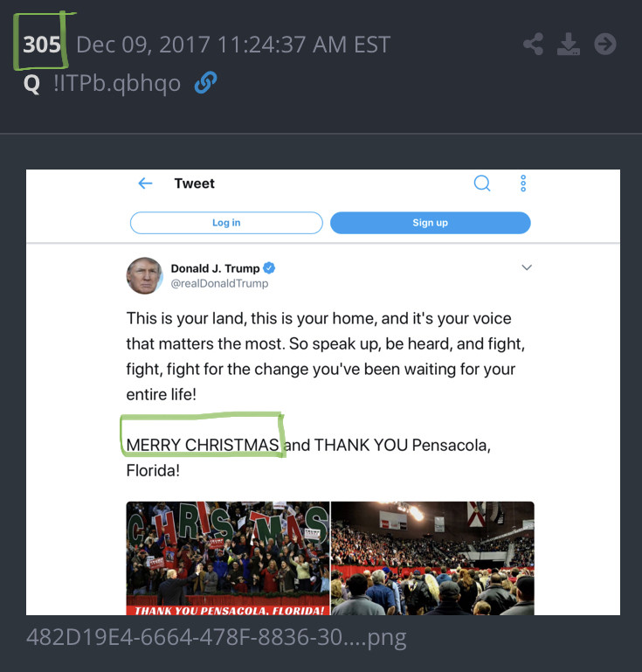Image resolution: width=642 pixels, height=672 pixels.
Task: Open search with the magnifying glass icon
Action: 482,184
